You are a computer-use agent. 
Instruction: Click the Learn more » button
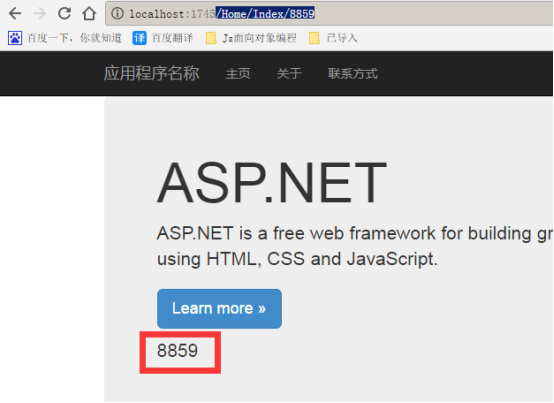219,309
